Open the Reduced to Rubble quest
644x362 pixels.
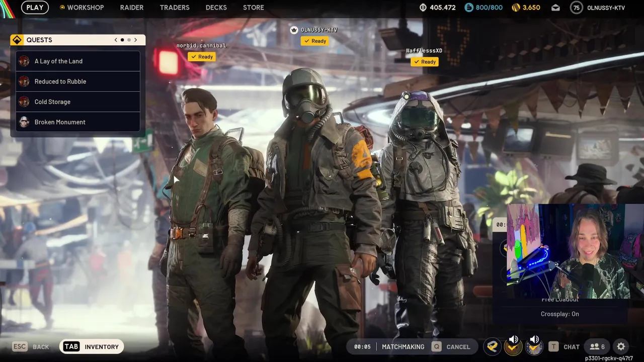[78, 81]
